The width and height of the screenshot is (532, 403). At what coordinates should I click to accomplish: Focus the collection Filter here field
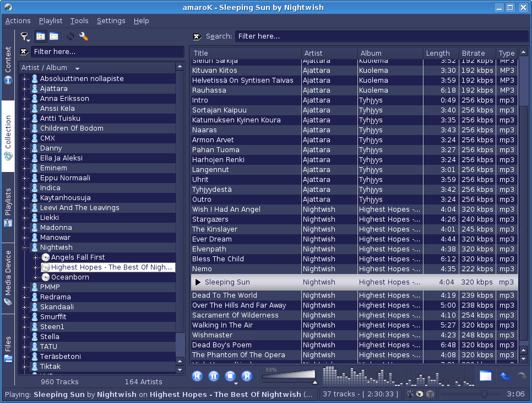[107, 52]
